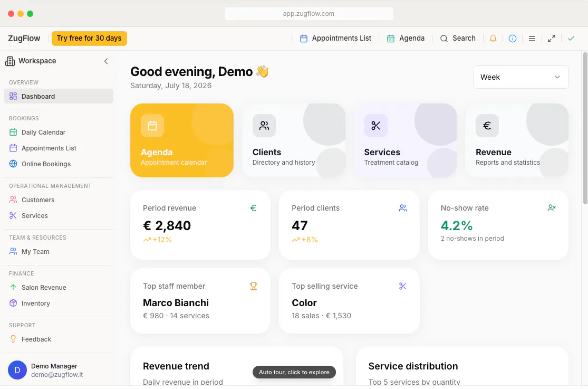Click the 4.2% no-show rate value
588x389 pixels.
pos(456,226)
